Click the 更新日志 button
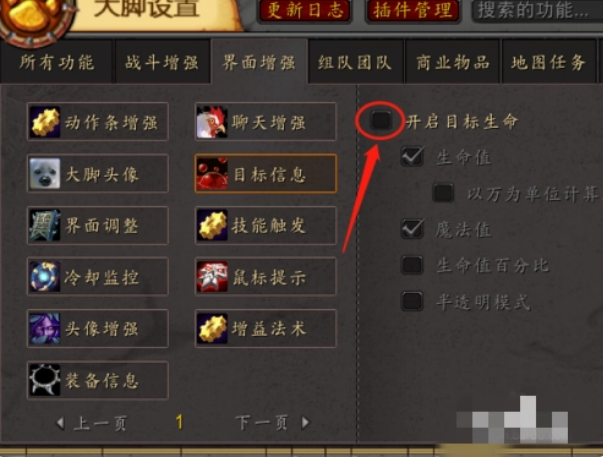Viewport: 603px width, 457px height. click(x=305, y=10)
